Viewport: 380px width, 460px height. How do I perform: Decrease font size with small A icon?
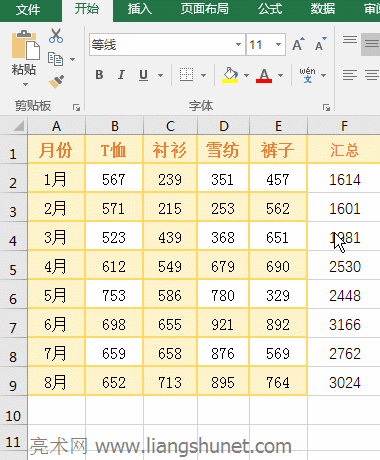(x=320, y=44)
